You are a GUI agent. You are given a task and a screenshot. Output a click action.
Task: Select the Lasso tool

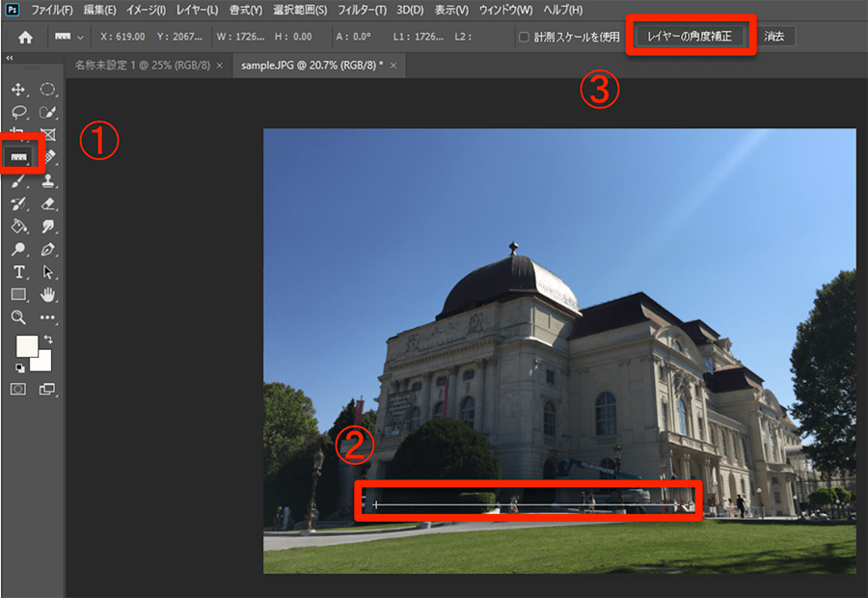pos(17,112)
